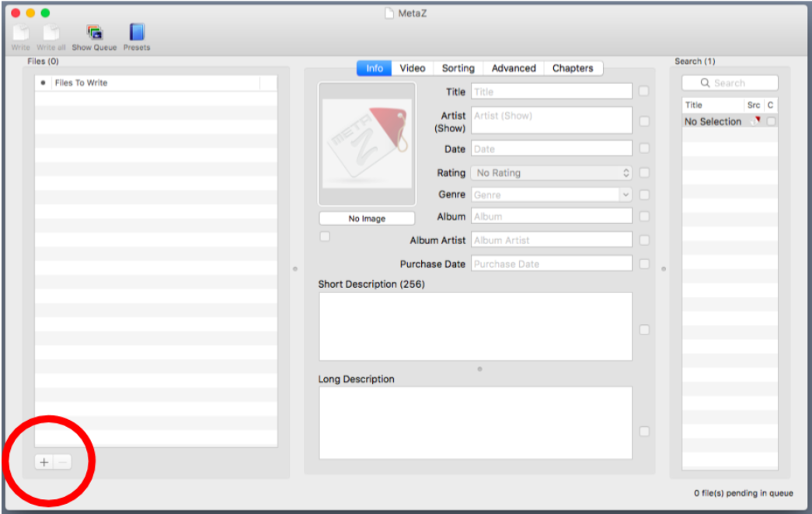Click the Album Artist input field

(551, 240)
